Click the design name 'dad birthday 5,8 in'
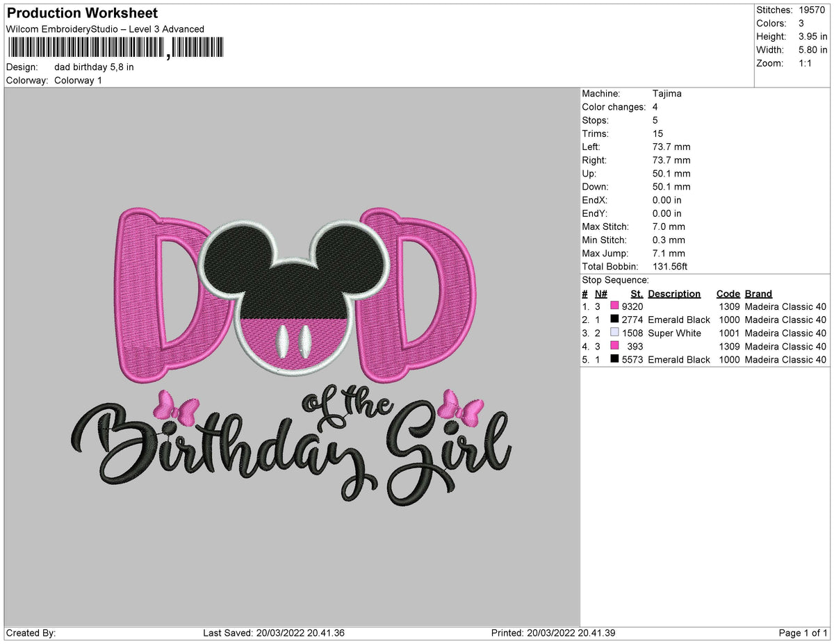This screenshot has width=834, height=644. click(x=94, y=67)
